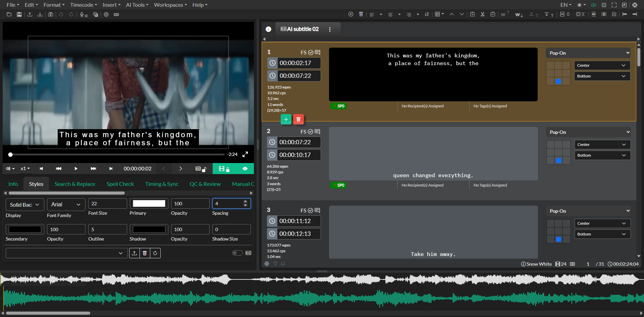Click green add event button under event 1

tap(286, 119)
